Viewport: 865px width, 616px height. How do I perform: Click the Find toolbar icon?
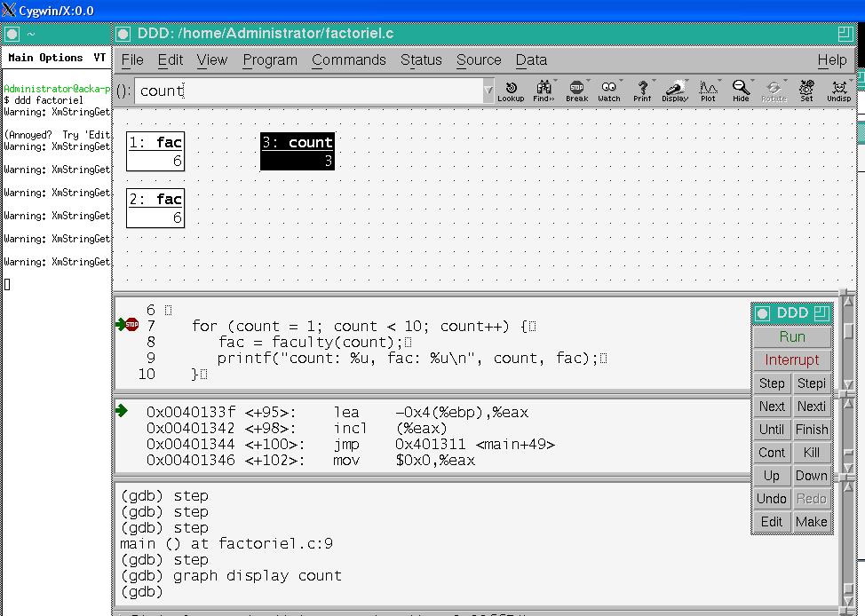tap(544, 91)
